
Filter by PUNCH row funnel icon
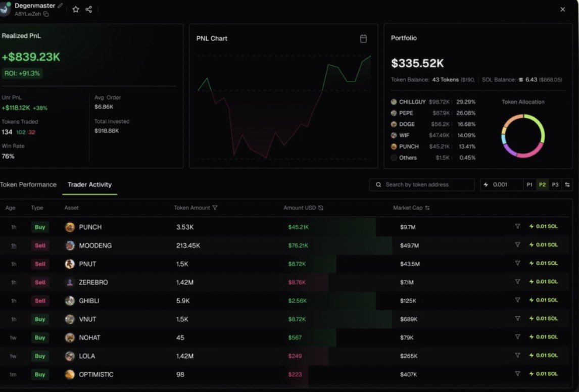(517, 226)
